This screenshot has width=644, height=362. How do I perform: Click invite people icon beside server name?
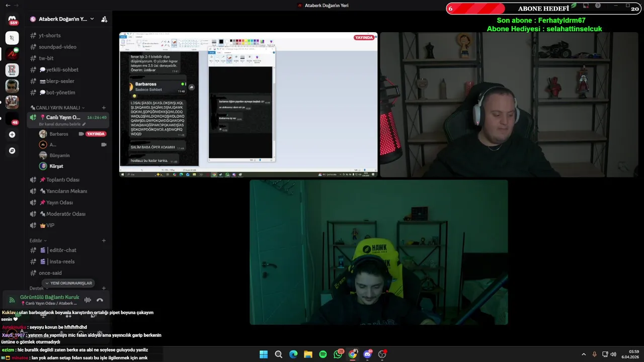pos(104,19)
